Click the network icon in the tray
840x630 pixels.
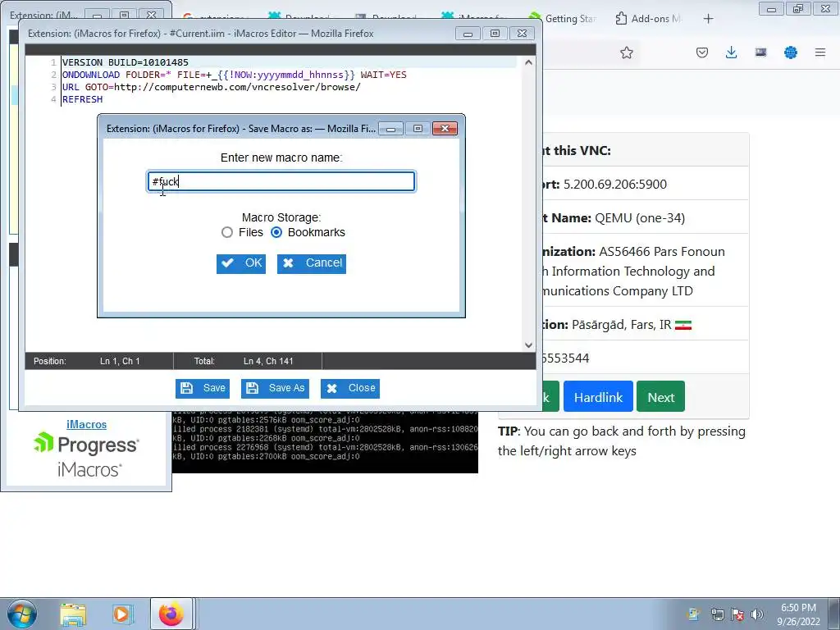pyautogui.click(x=717, y=614)
